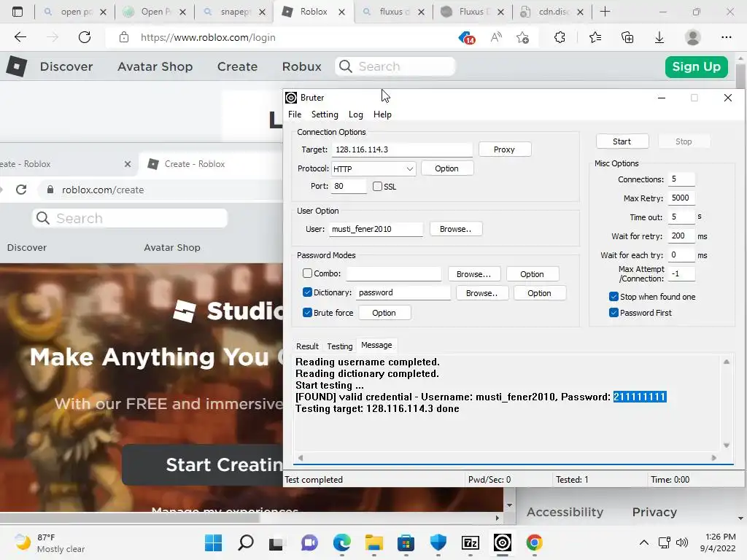The height and width of the screenshot is (560, 747).
Task: Switch to Bruter app on the taskbar
Action: pos(502,542)
